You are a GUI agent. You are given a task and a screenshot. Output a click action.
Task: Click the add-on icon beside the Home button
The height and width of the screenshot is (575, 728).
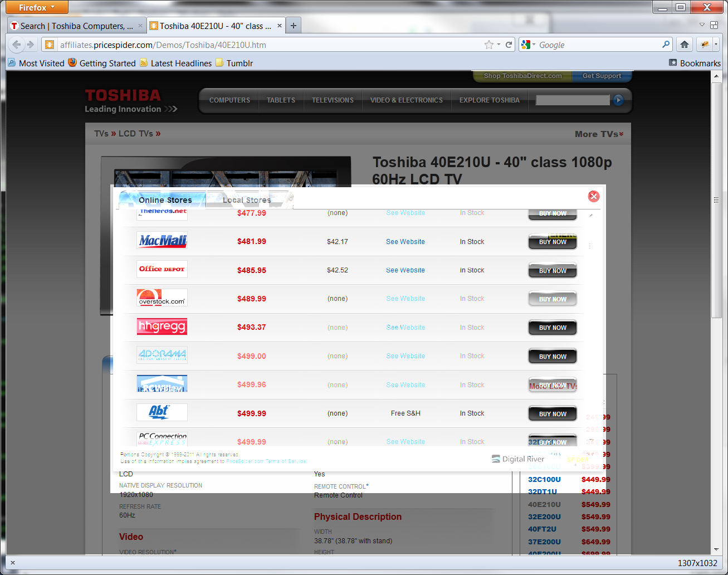click(x=705, y=45)
